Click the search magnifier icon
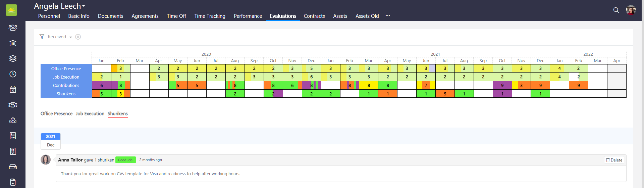This screenshot has height=188, width=644. pos(616,10)
